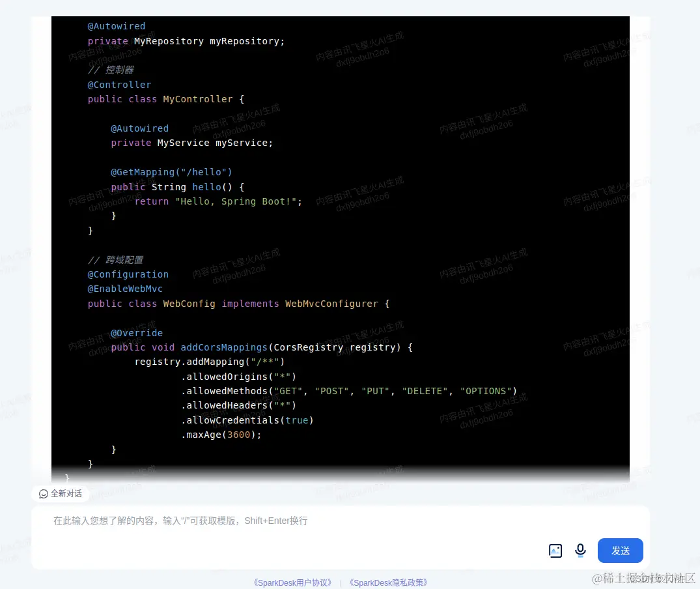Viewport: 700px width, 589px height.
Task: Start a new chat with 全新对话
Action: click(x=61, y=493)
